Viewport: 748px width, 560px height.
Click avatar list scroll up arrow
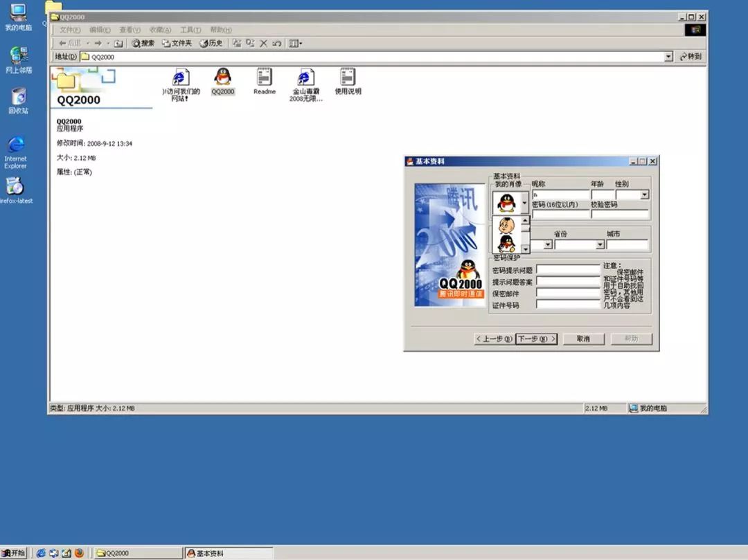coord(525,220)
